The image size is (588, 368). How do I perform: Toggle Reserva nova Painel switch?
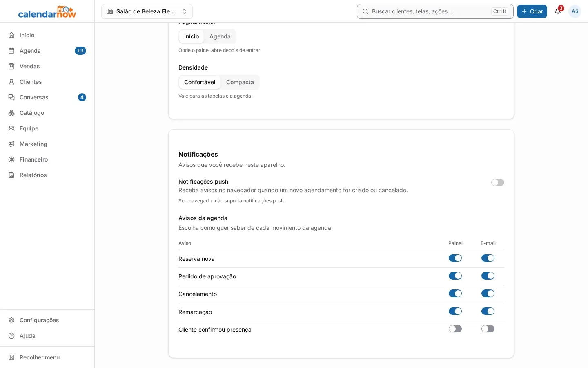pos(455,258)
